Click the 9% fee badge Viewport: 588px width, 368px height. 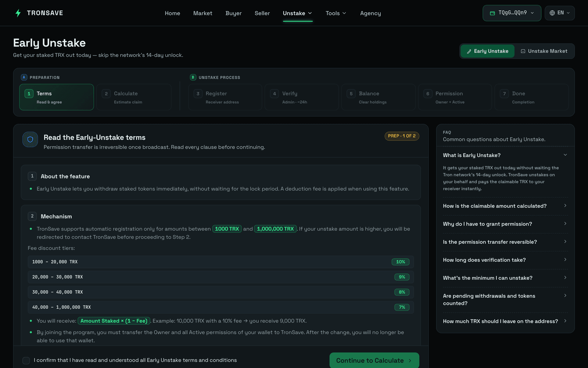(402, 277)
